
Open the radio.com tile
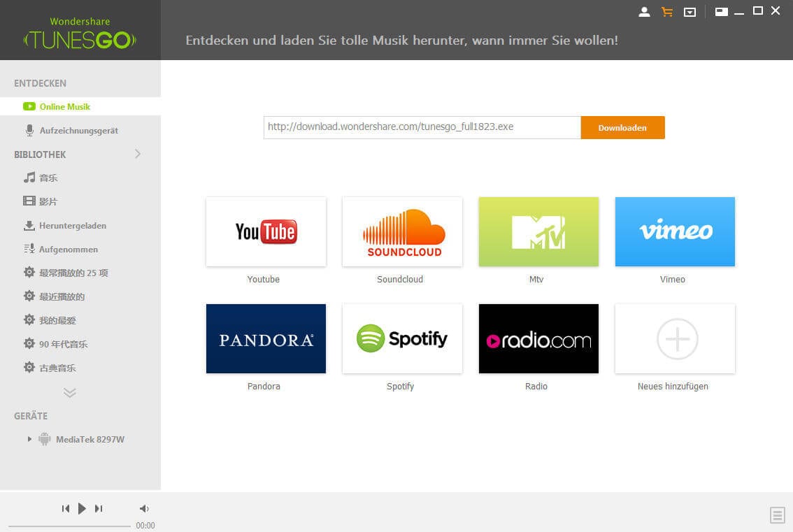point(538,338)
